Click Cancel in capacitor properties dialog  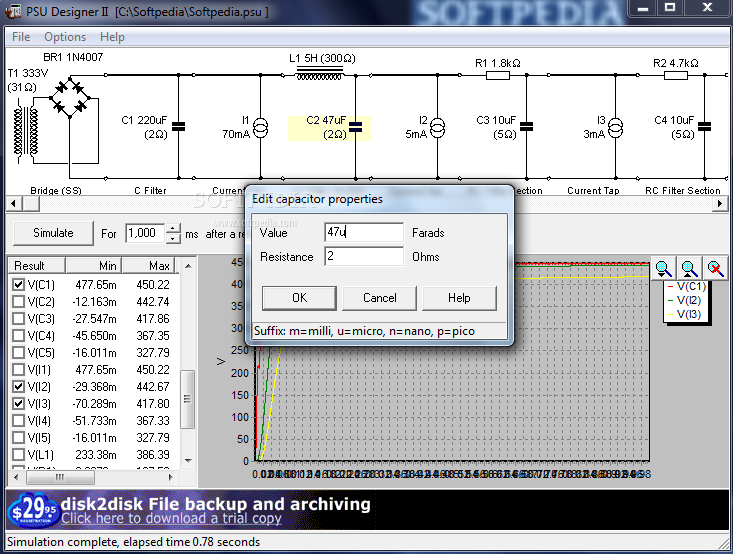[x=380, y=298]
